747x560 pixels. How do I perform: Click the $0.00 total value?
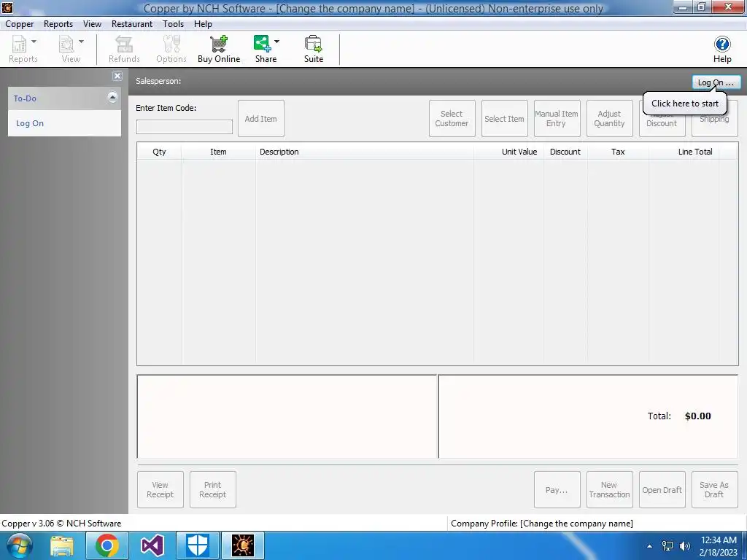coord(697,416)
